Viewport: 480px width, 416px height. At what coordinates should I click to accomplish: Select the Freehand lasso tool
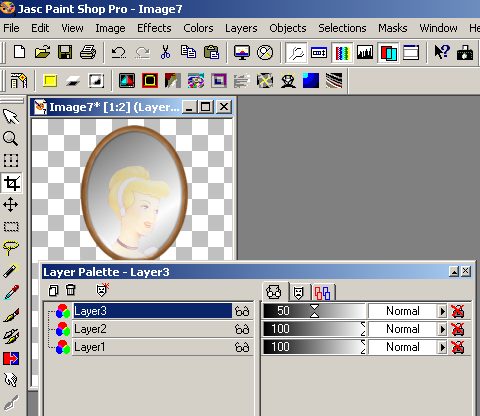coord(11,248)
